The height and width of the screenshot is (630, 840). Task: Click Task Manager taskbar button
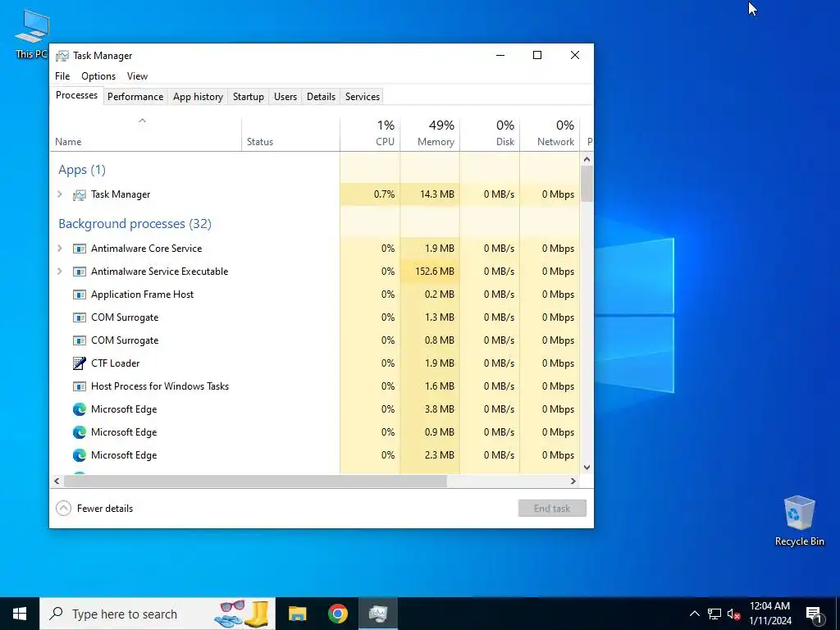pyautogui.click(x=378, y=614)
